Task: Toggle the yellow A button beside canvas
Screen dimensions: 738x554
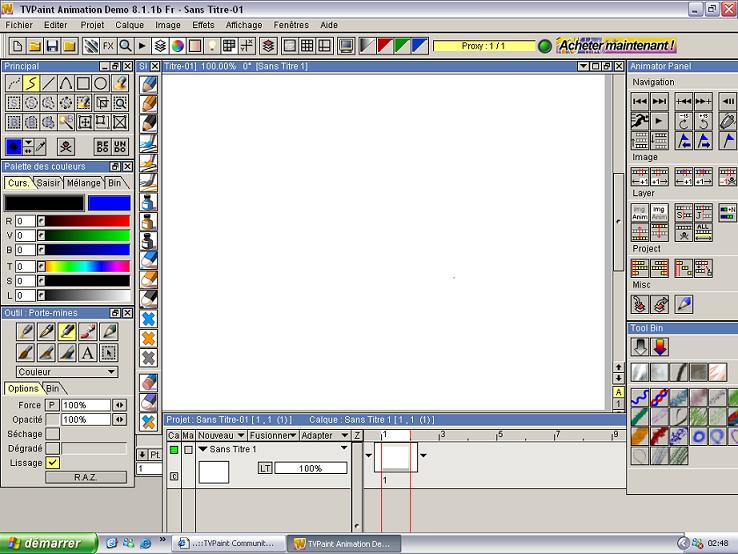Action: click(618, 392)
